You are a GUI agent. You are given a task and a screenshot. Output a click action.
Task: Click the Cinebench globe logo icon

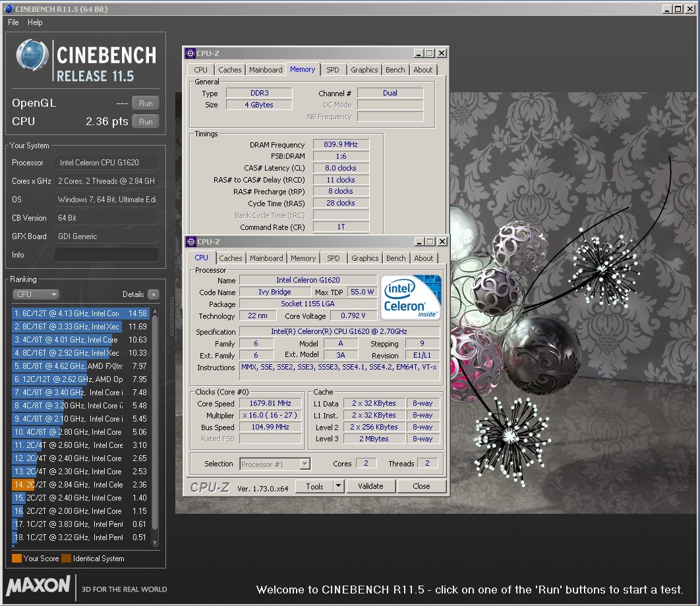pos(32,55)
